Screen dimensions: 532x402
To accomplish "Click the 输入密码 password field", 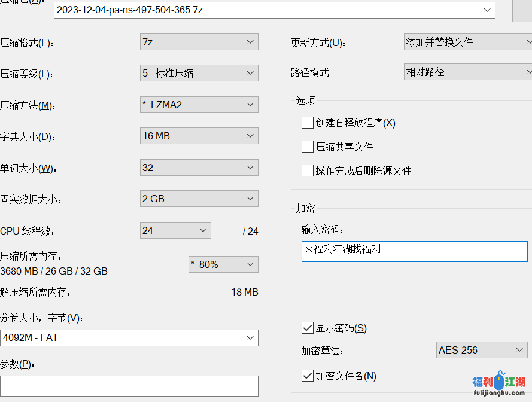I will 414,251.
